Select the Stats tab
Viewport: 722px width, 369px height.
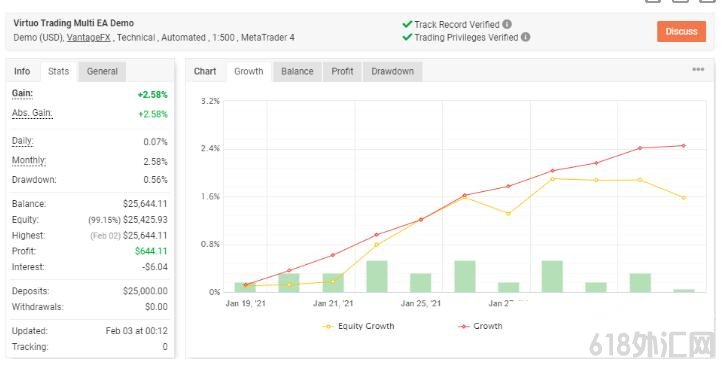pos(58,71)
